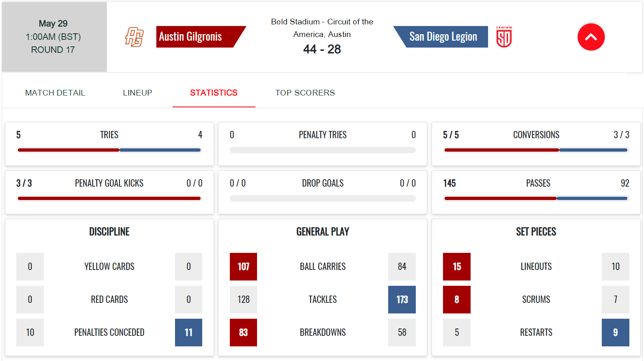This screenshot has height=361, width=644.
Task: Switch to the Lineup tab
Action: click(x=138, y=93)
